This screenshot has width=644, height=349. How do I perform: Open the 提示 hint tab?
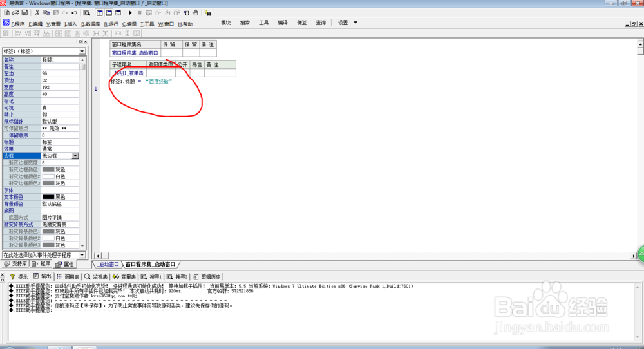pyautogui.click(x=19, y=277)
